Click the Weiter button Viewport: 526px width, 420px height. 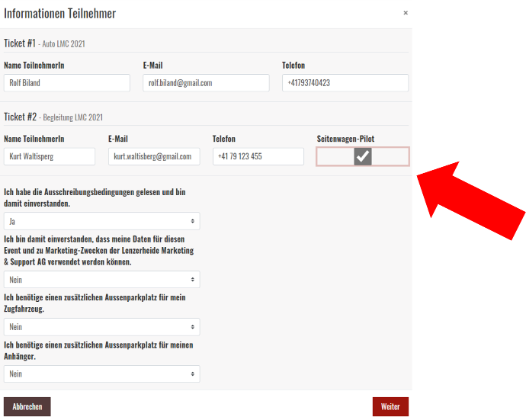pos(390,406)
